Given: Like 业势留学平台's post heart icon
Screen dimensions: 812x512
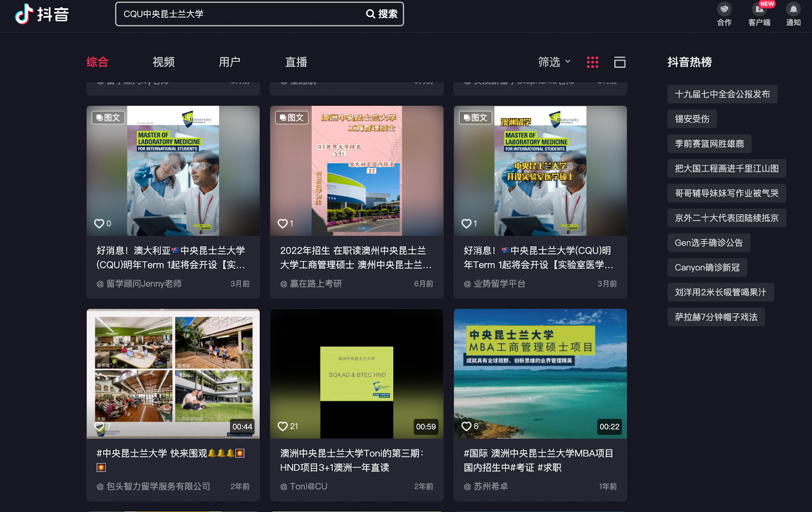Looking at the screenshot, I should coord(466,223).
